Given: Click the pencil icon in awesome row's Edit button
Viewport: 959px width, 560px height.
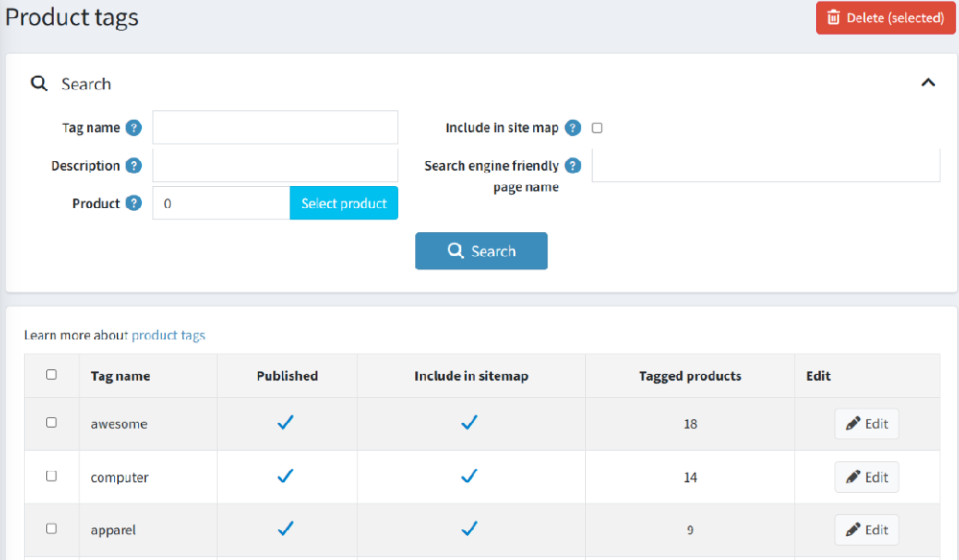Looking at the screenshot, I should pyautogui.click(x=854, y=423).
